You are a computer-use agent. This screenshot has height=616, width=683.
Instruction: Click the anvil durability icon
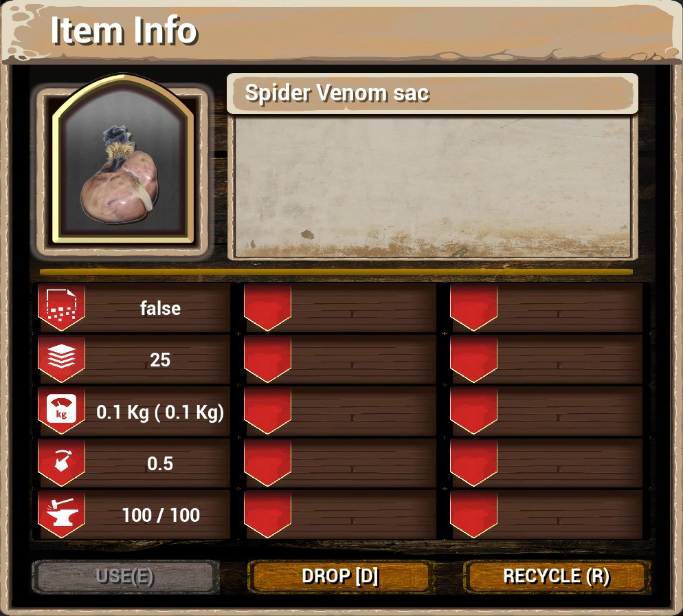[62, 513]
